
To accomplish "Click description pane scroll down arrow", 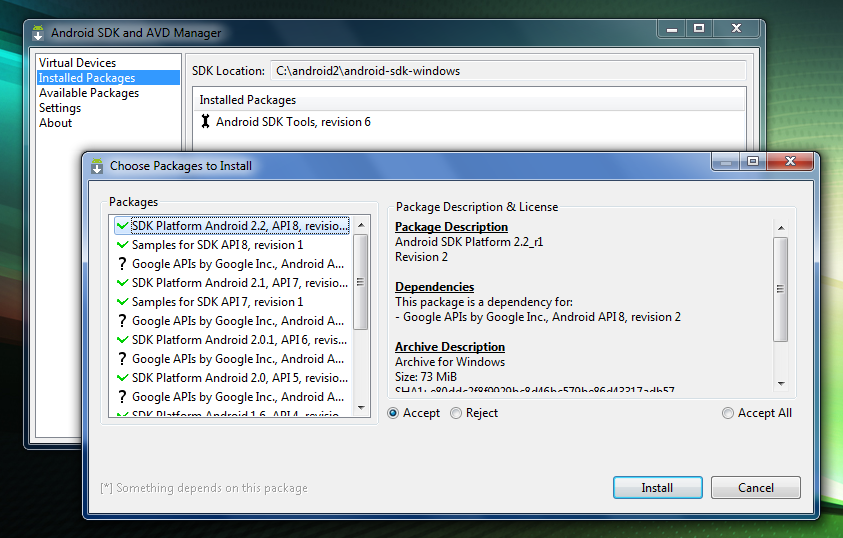I will 781,384.
